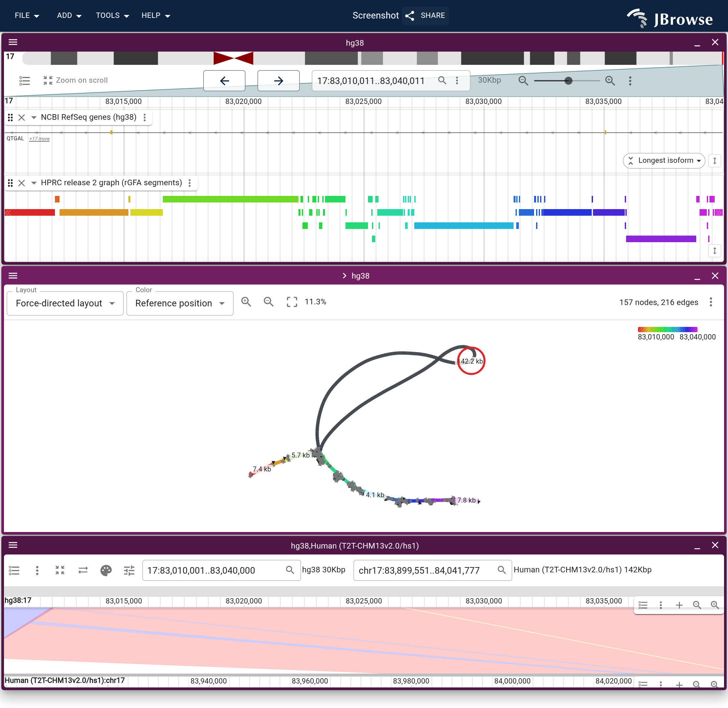Open synteny view vertical dots menu
This screenshot has width=728, height=708.
tap(37, 570)
